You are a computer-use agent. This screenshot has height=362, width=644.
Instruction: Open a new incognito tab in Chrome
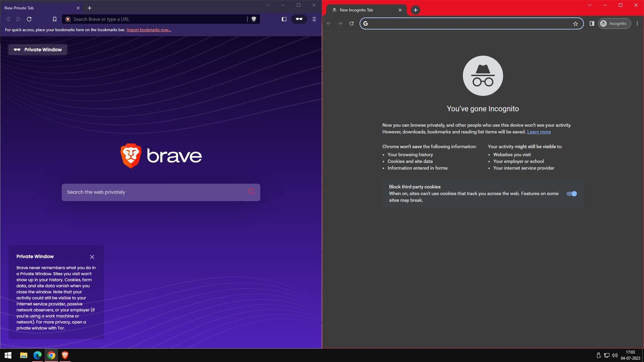(415, 10)
